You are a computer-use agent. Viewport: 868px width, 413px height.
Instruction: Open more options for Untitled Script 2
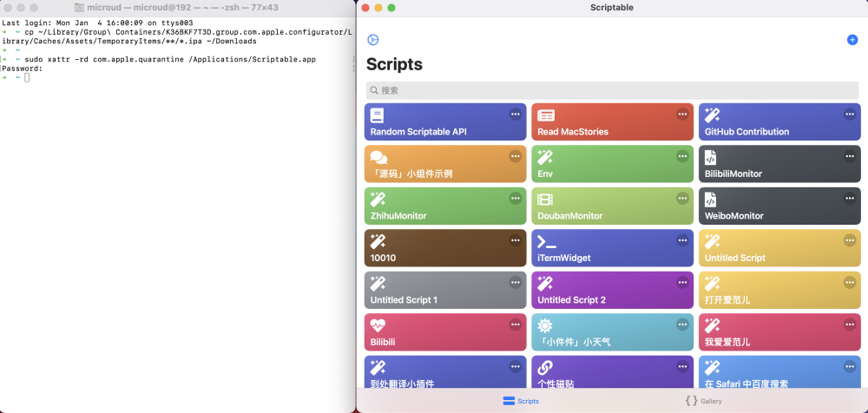(x=682, y=282)
